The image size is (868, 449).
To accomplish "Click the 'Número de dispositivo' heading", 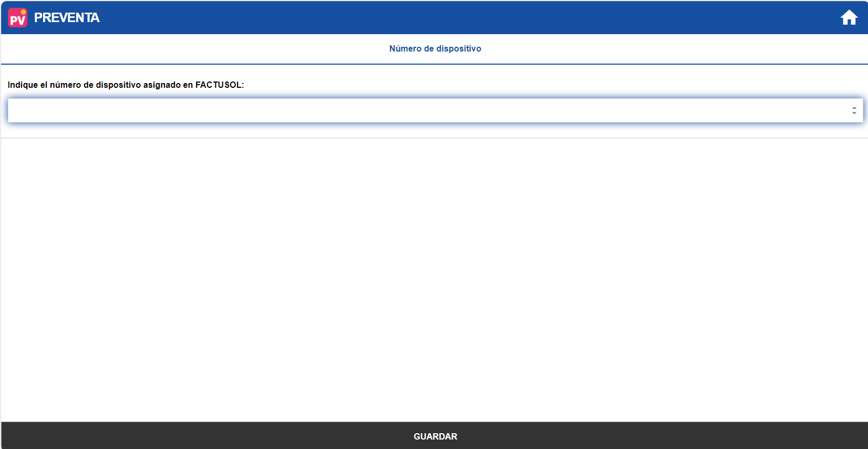I will coord(435,48).
